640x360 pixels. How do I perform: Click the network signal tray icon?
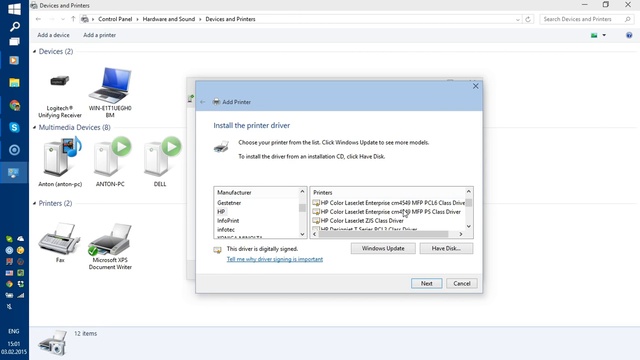click(x=20, y=295)
